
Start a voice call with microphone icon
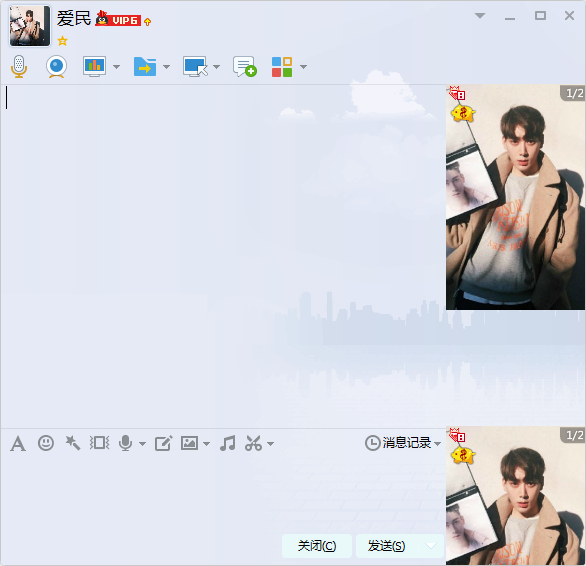pos(19,67)
